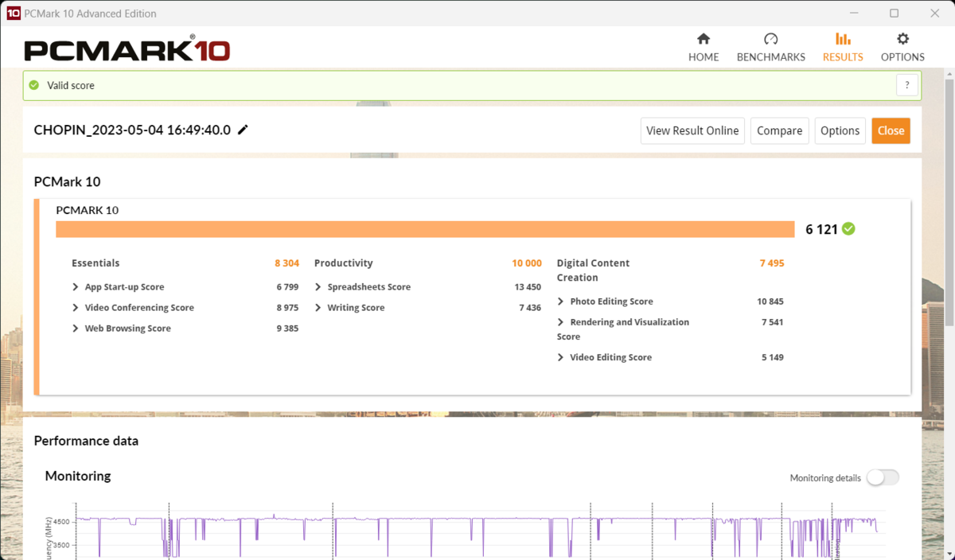Minimize the PCMark 10 window
Viewport: 955px width, 560px height.
(854, 14)
